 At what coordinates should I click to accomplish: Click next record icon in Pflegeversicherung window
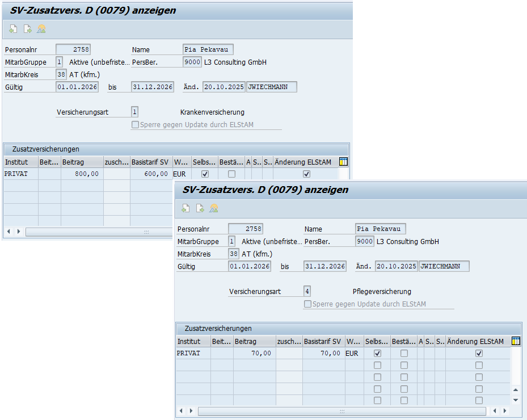200,208
